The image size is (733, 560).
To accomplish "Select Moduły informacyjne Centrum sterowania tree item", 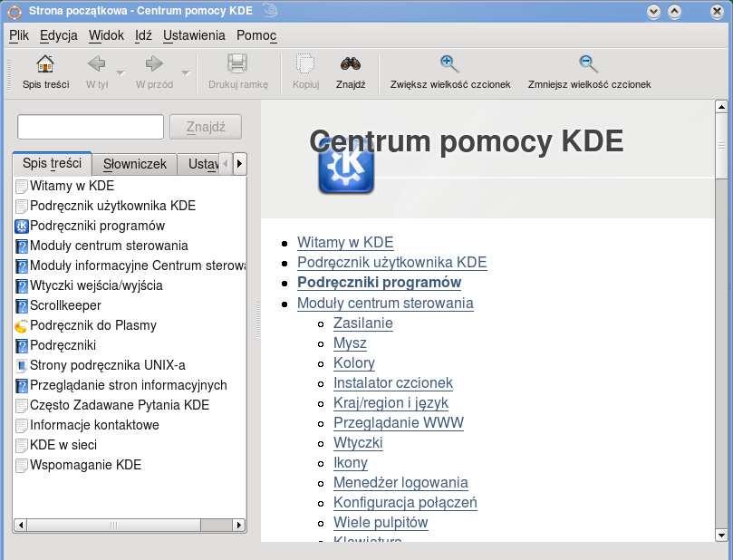I will [x=138, y=266].
